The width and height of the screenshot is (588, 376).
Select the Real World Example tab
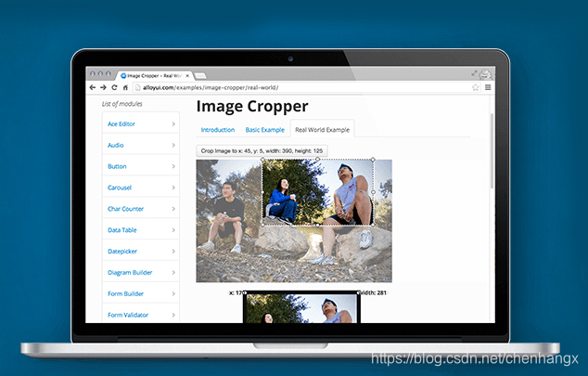pos(322,130)
